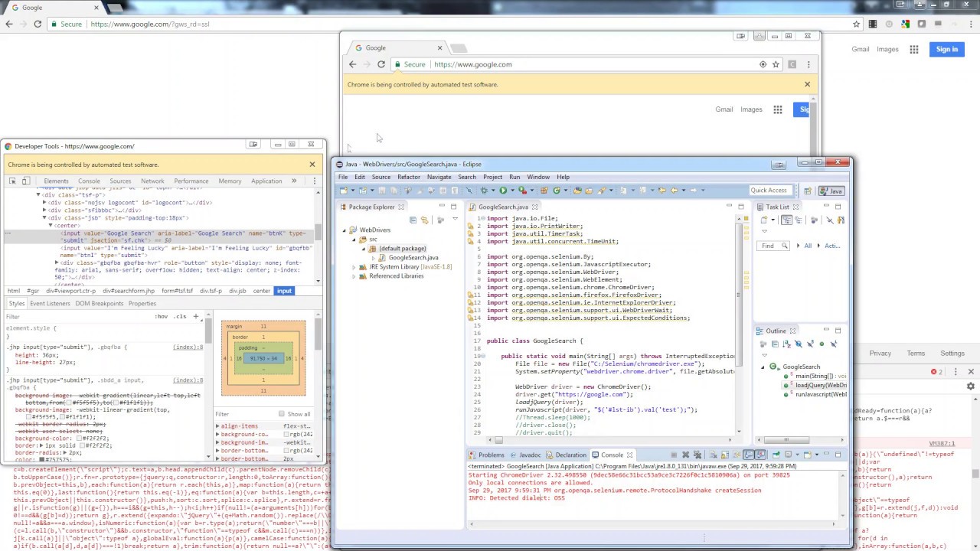980x551 pixels.
Task: Switch to the Network tab in DevTools
Action: pyautogui.click(x=152, y=181)
